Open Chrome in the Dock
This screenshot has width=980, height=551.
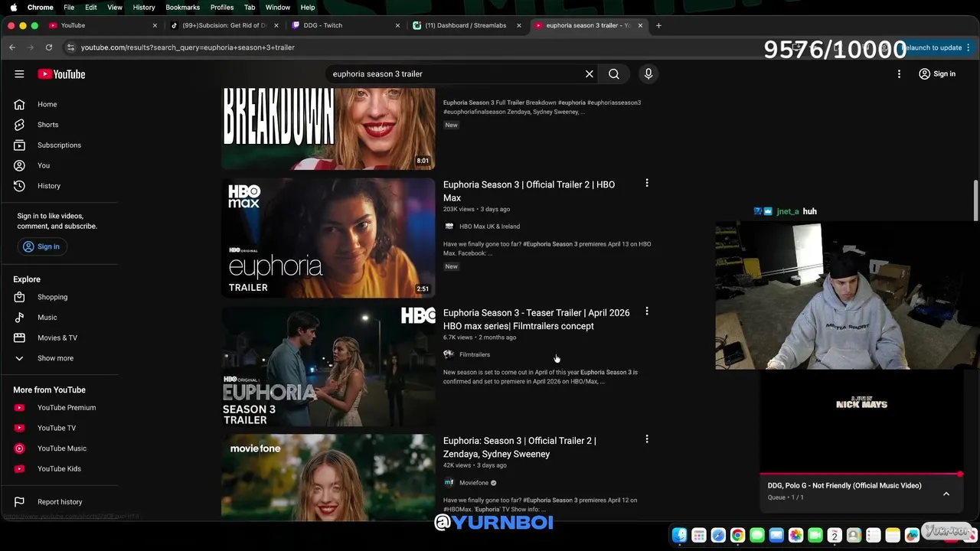coord(737,536)
